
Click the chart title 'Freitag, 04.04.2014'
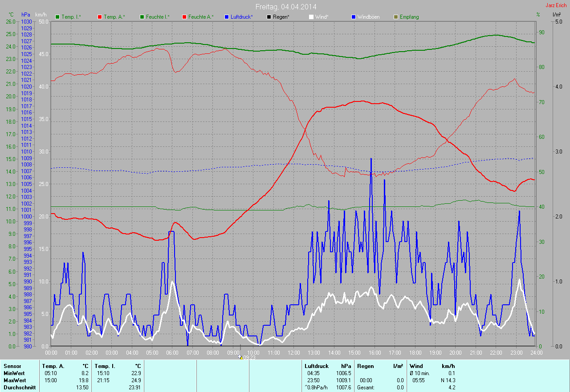285,7
